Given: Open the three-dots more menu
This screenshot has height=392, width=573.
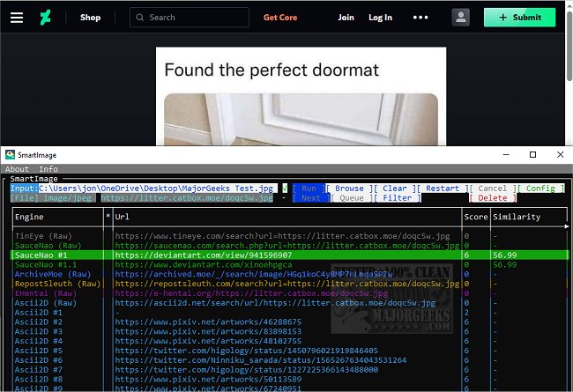Looking at the screenshot, I should tap(420, 17).
